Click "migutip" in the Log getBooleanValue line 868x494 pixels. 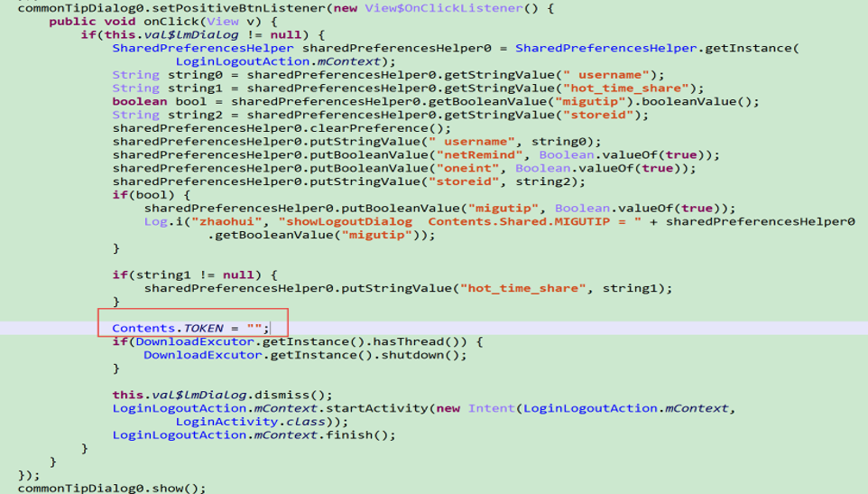click(376, 235)
